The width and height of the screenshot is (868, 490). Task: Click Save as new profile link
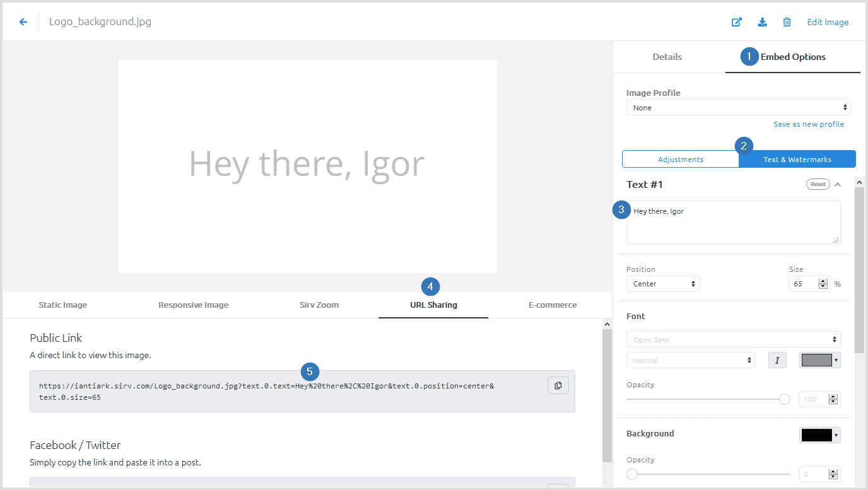[x=809, y=124]
